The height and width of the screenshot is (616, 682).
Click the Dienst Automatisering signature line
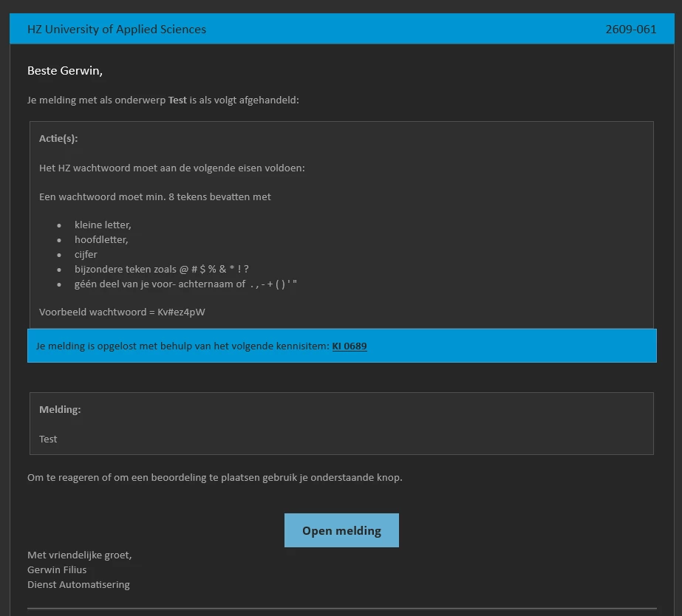(78, 585)
